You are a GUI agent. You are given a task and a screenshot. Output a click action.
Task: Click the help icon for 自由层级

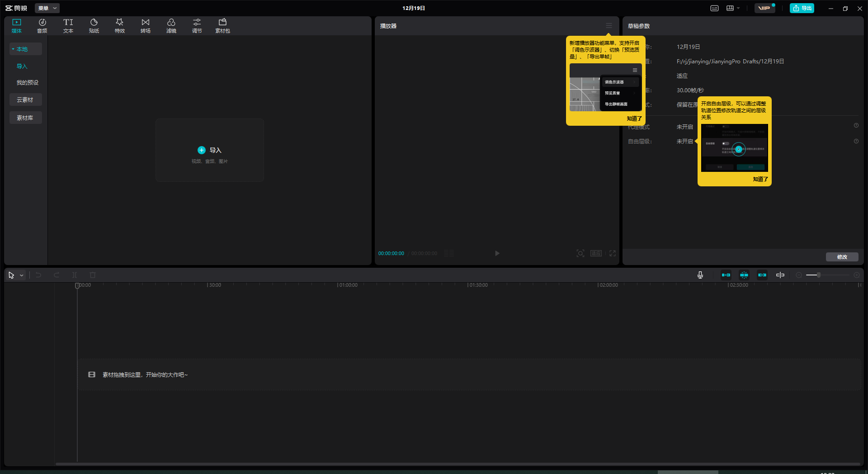coord(856,141)
